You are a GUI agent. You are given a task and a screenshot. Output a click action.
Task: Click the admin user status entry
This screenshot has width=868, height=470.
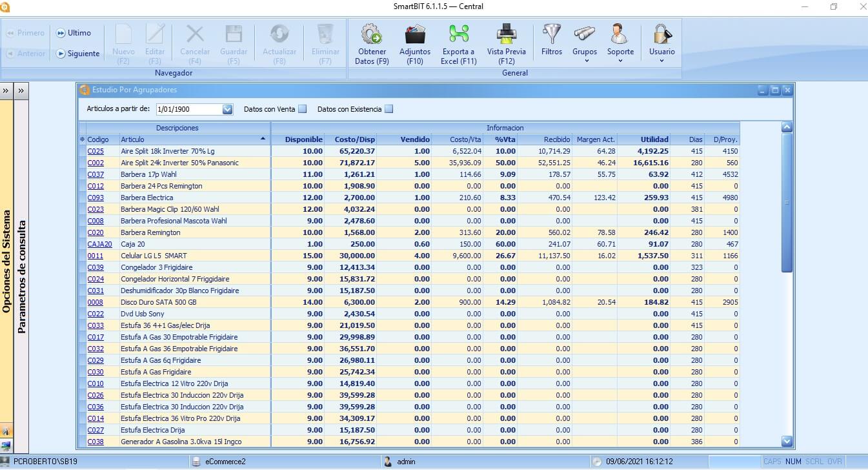point(400,462)
